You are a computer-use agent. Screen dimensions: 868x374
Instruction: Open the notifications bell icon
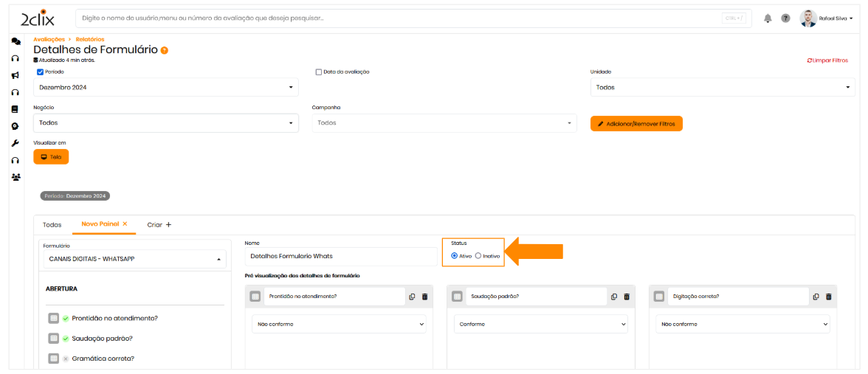click(x=768, y=18)
